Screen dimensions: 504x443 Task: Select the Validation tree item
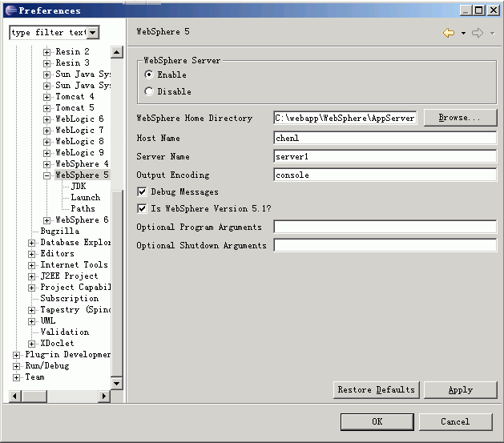point(65,332)
